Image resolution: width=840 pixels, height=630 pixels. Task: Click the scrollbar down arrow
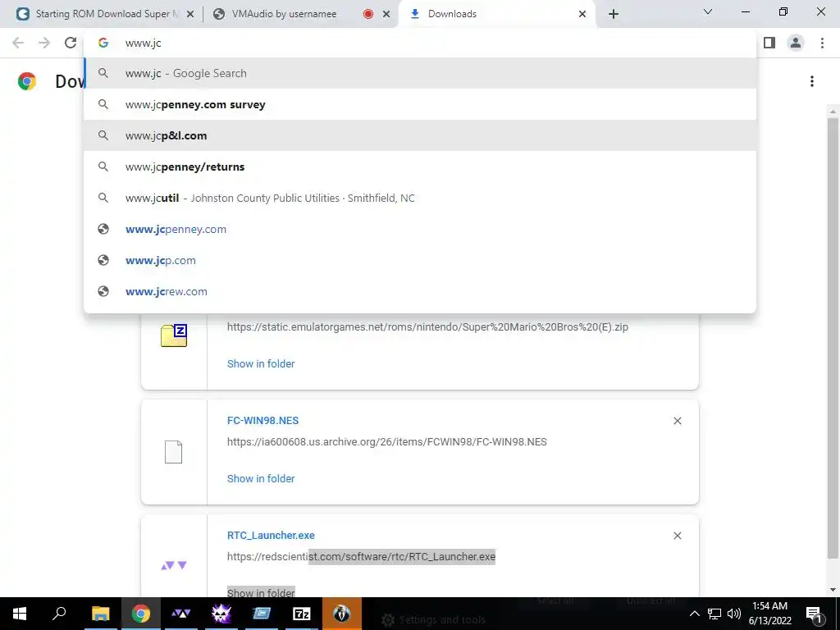833,590
